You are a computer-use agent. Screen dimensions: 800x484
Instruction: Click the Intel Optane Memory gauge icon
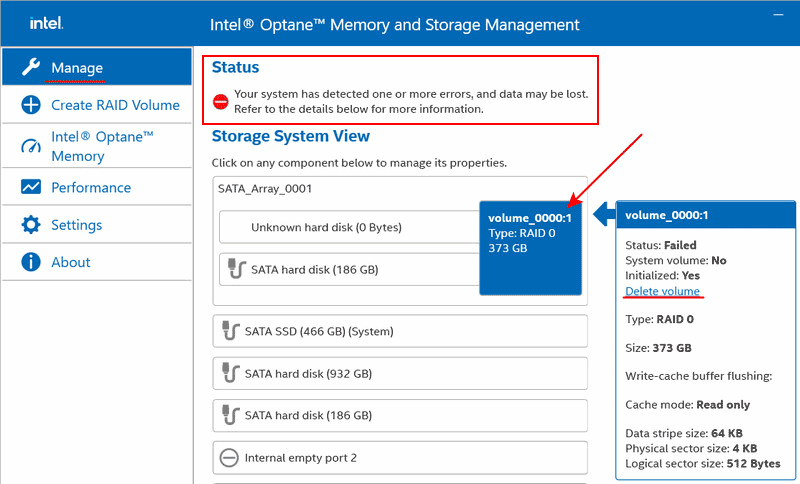31,146
